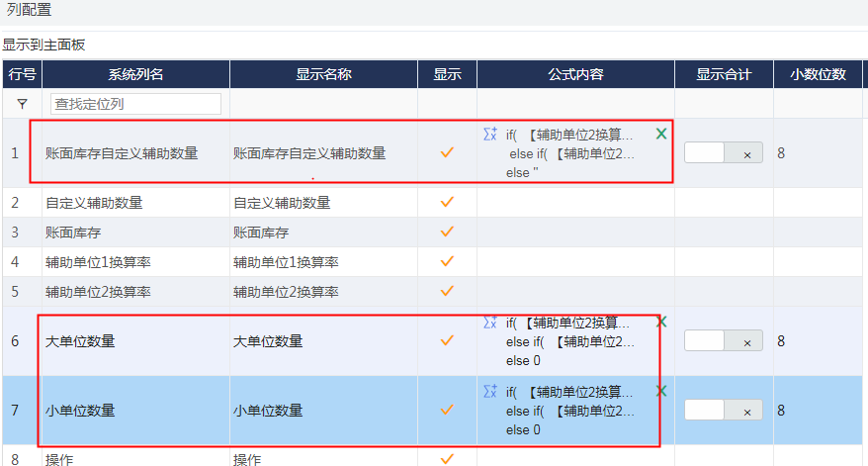Open formula editor icon for 小单位数量
Viewport: 868px width, 466px height.
click(x=489, y=392)
